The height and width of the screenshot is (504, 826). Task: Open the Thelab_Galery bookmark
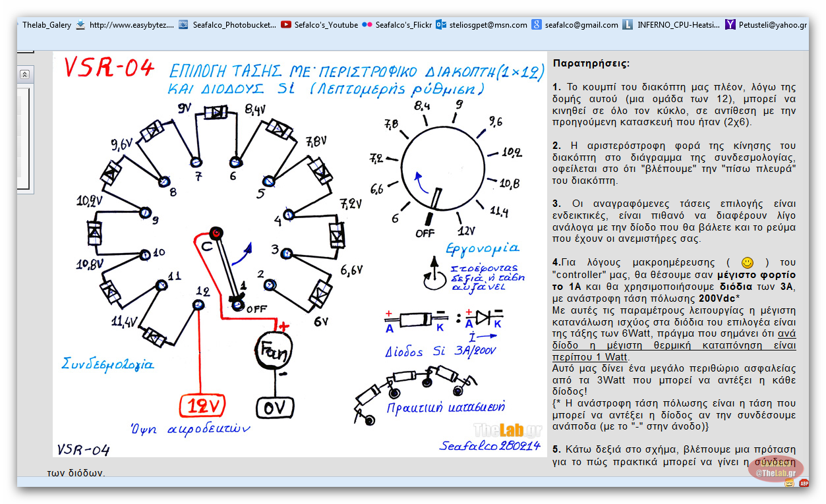[x=46, y=25]
